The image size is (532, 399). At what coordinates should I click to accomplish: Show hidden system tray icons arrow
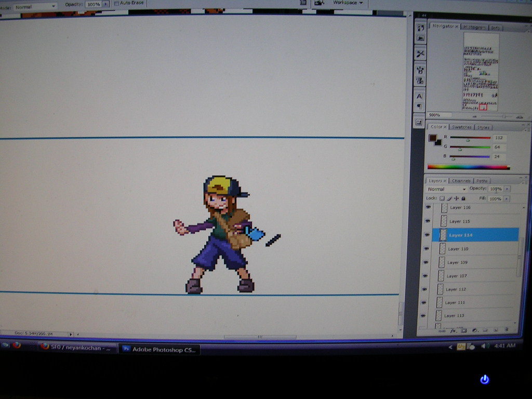tap(450, 347)
